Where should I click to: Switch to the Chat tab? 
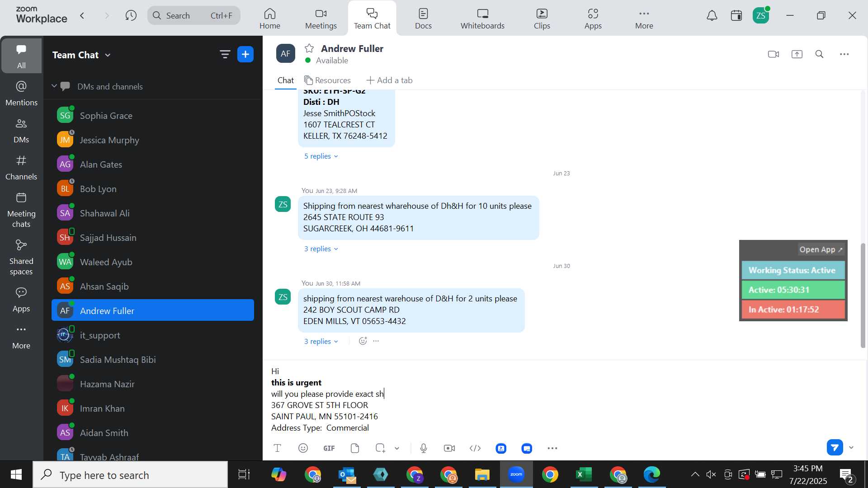[286, 80]
